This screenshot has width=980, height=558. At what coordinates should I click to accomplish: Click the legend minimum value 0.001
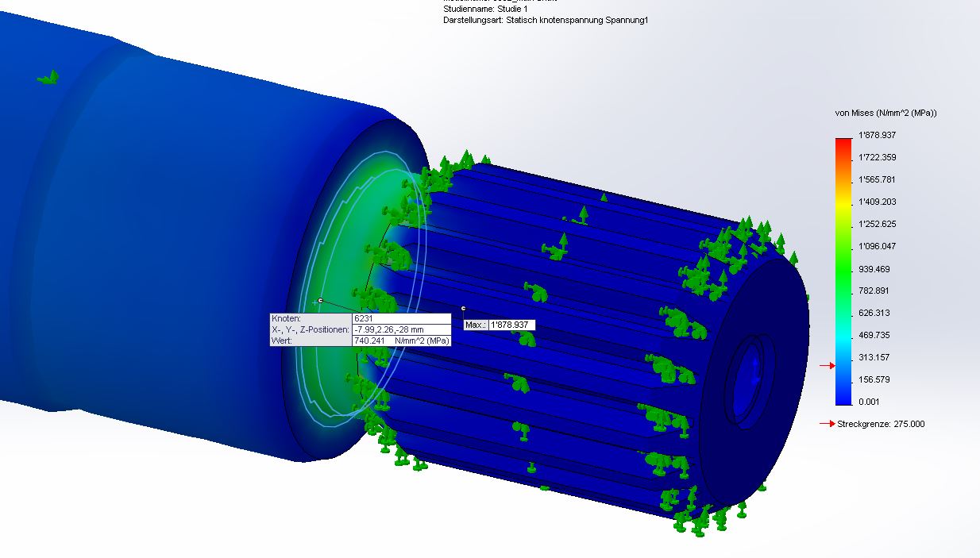pyautogui.click(x=868, y=402)
